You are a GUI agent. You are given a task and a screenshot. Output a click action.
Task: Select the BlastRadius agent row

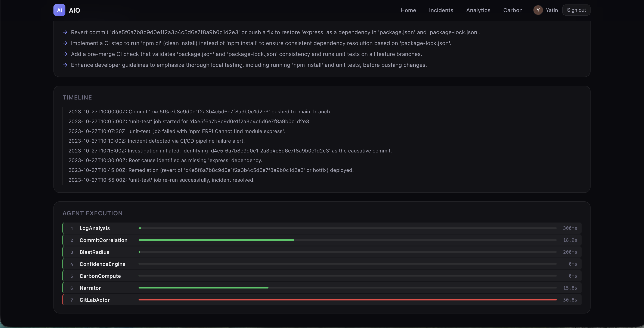click(94, 252)
